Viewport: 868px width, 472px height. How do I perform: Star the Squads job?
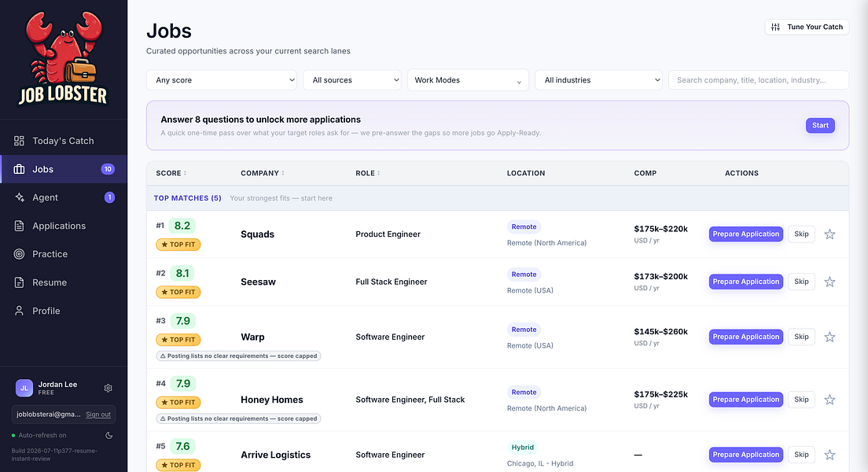click(x=829, y=234)
